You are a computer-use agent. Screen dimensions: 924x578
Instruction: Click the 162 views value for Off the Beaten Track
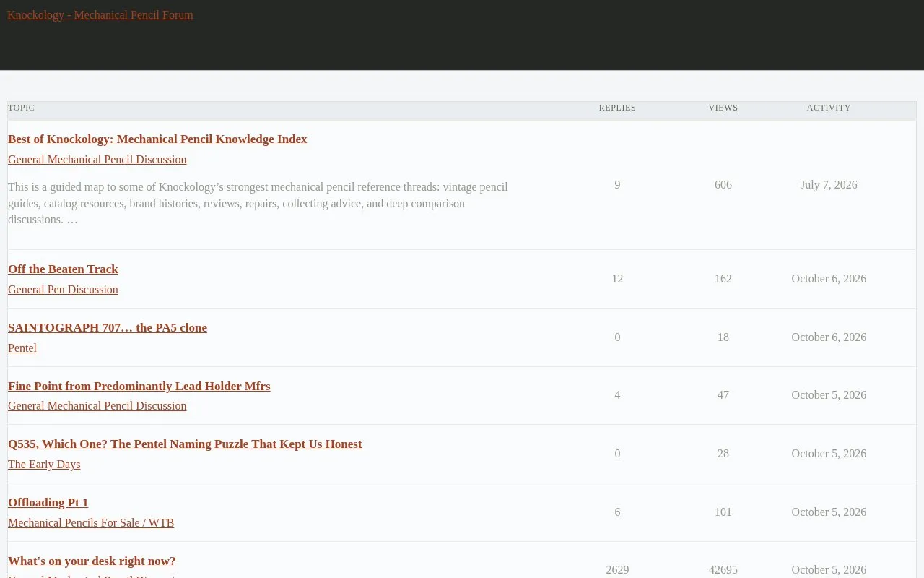[x=723, y=279]
